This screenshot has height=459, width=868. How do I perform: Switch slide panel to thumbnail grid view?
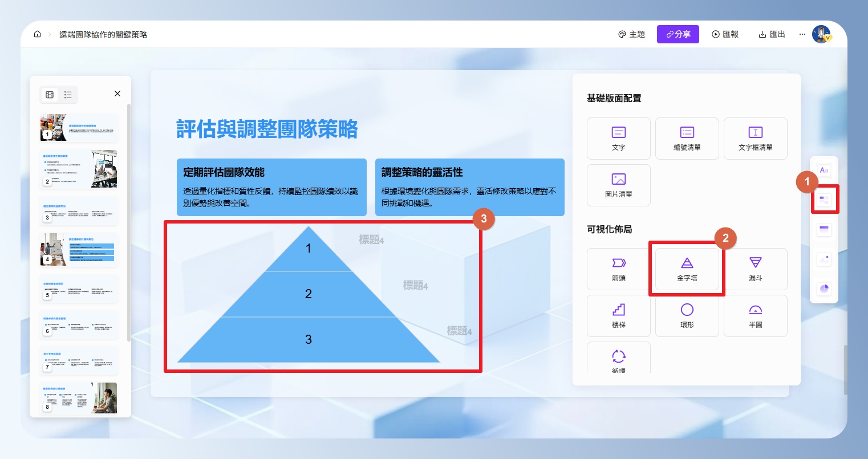tap(50, 95)
